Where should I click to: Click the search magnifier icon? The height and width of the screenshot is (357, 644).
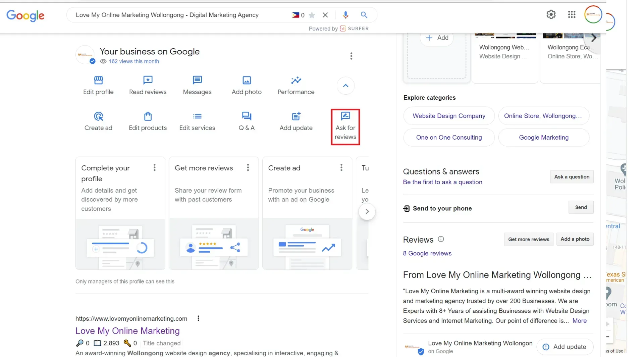click(x=364, y=15)
